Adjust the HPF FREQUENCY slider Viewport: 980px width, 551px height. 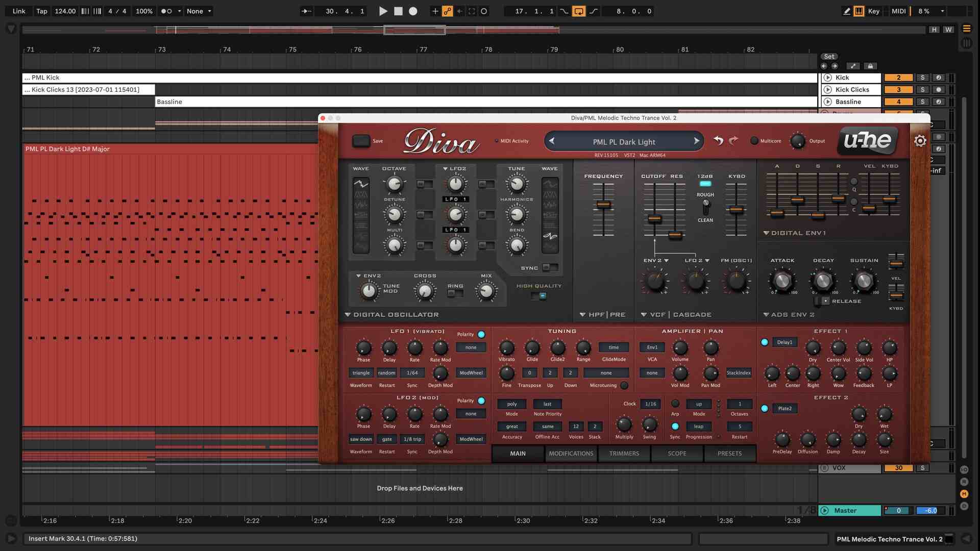click(603, 205)
